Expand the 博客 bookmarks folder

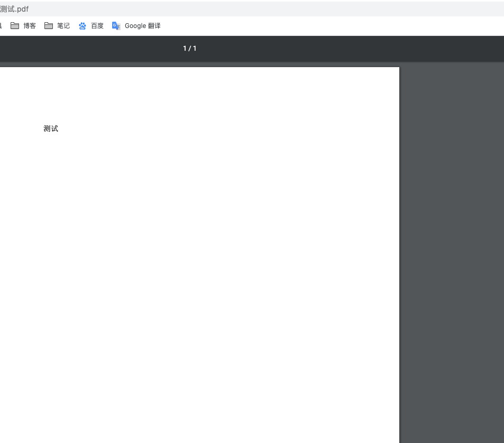tap(23, 25)
